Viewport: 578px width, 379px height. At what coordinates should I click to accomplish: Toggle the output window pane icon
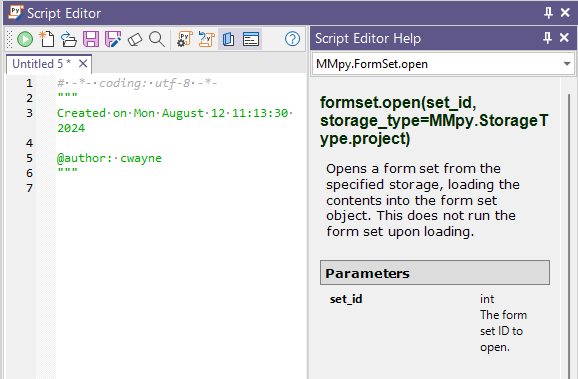251,39
